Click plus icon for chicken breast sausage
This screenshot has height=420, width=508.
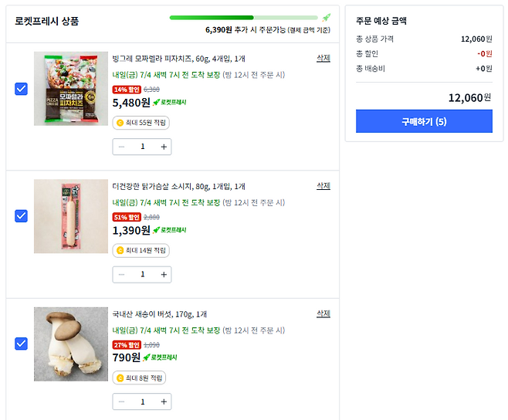point(164,274)
